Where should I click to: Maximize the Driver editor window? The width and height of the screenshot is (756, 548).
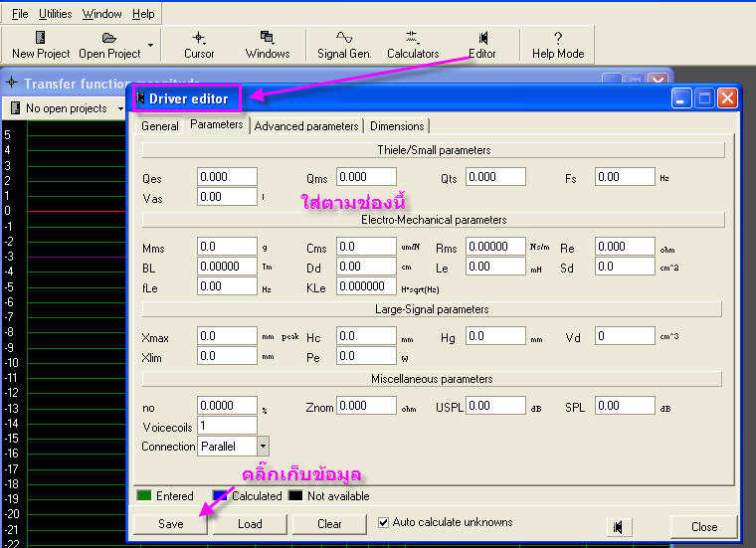click(x=704, y=98)
